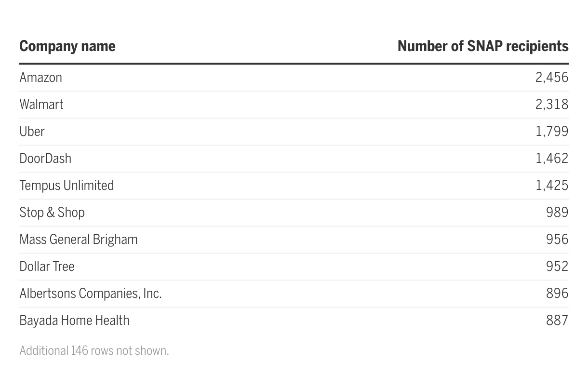
Task: Click the Dollar Tree row label
Action: 47,267
